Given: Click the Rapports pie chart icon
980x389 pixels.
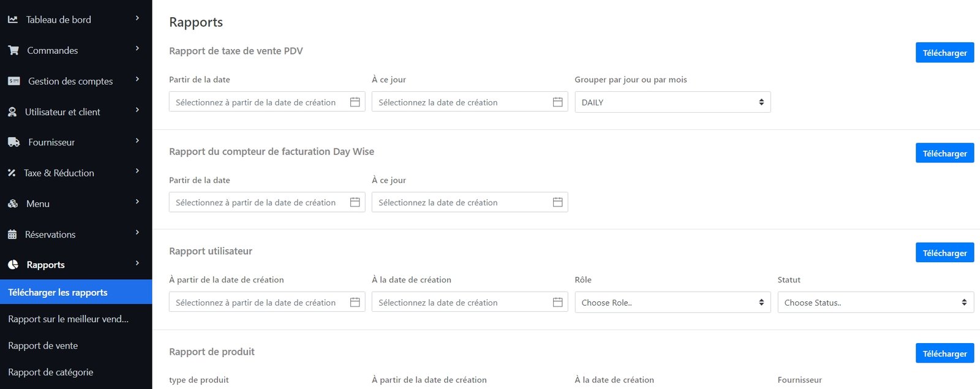Looking at the screenshot, I should pyautogui.click(x=13, y=265).
